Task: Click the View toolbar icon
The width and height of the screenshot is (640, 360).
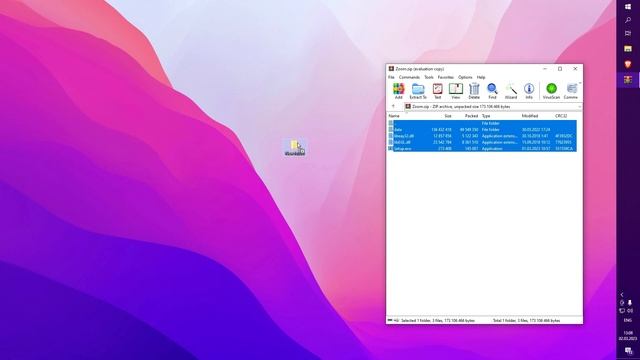Action: click(x=456, y=91)
